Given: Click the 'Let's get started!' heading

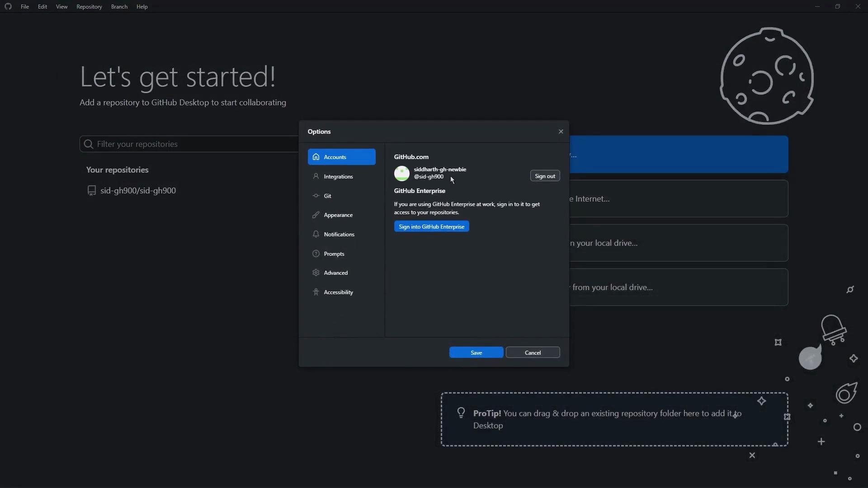Looking at the screenshot, I should tap(177, 77).
